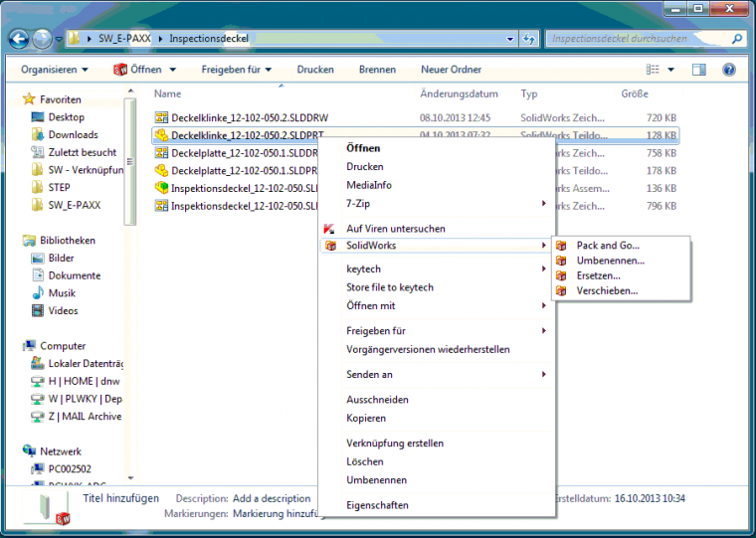Click the Deckelklinke SLDPRT part file icon

(x=161, y=135)
